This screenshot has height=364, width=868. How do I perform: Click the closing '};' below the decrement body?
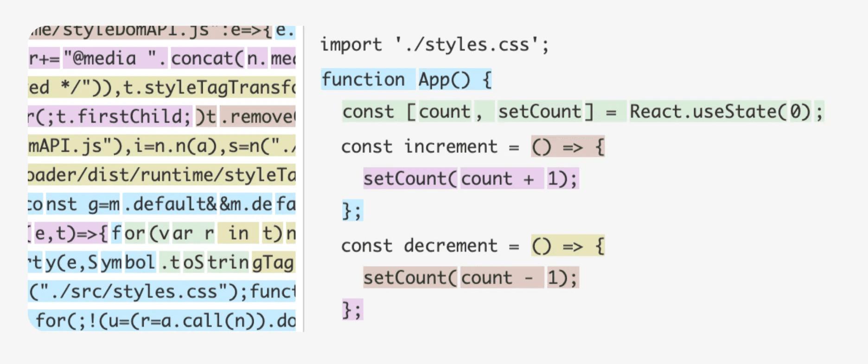(x=352, y=310)
